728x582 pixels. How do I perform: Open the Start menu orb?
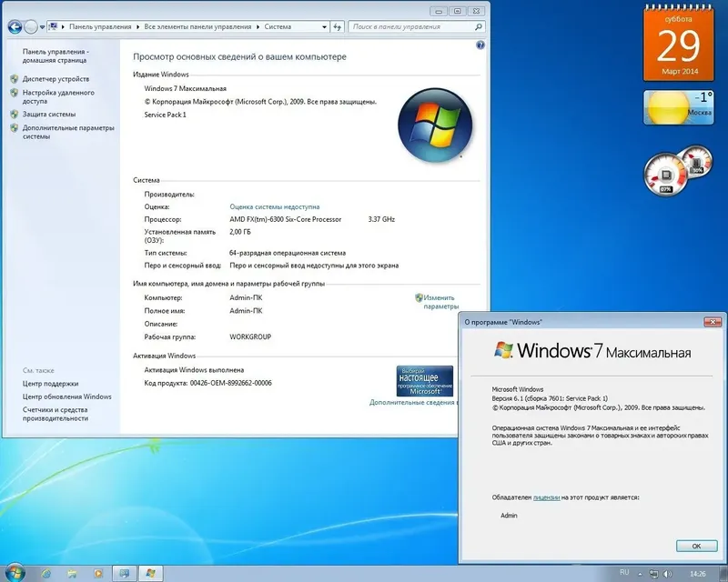15,573
